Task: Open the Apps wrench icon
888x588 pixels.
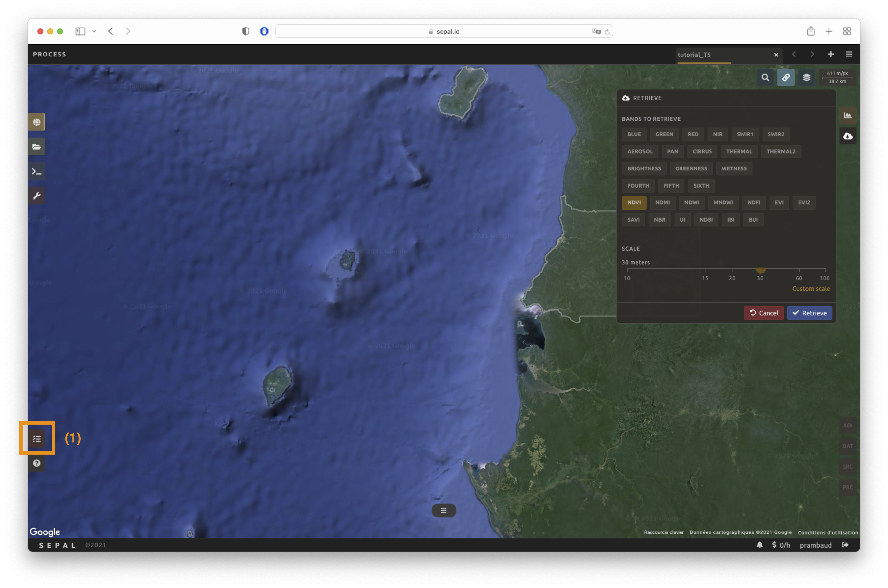Action: click(x=36, y=196)
